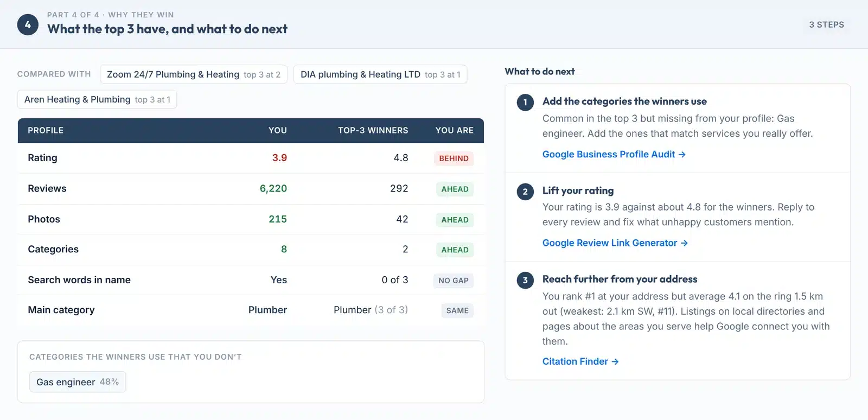Click the winners' rating value 4.8
This screenshot has width=868, height=420.
click(x=401, y=158)
